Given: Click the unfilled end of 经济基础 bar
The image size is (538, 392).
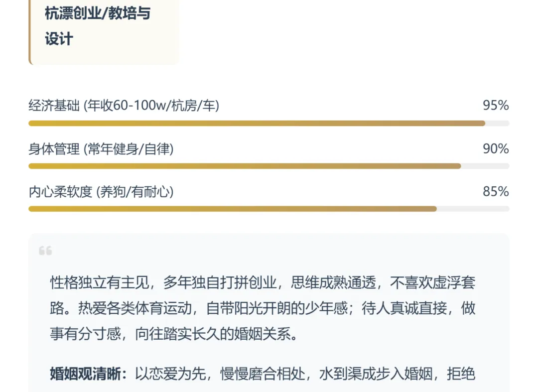Looking at the screenshot, I should tap(497, 124).
